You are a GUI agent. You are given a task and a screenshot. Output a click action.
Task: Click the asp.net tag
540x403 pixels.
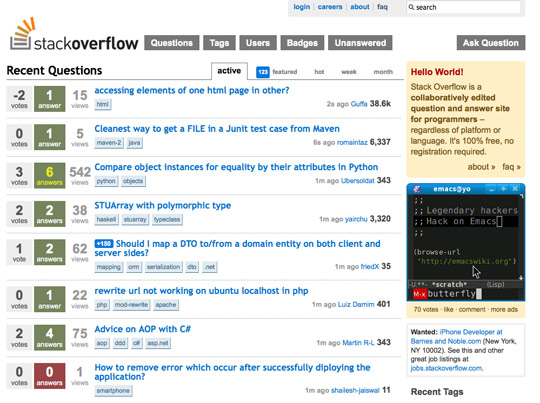tap(158, 343)
